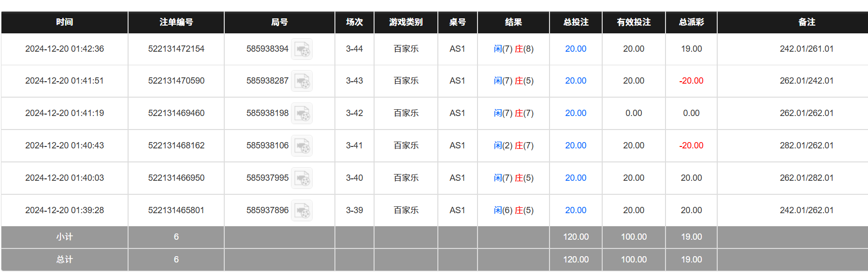Click total bet 20.00 link for round 3-41
Image resolution: width=868 pixels, height=276 pixels.
(576, 145)
